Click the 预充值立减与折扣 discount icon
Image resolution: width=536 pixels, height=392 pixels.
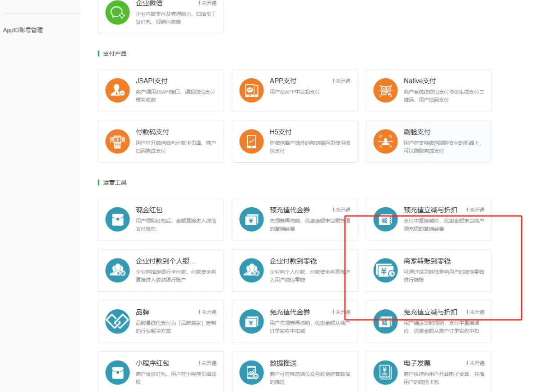click(385, 219)
